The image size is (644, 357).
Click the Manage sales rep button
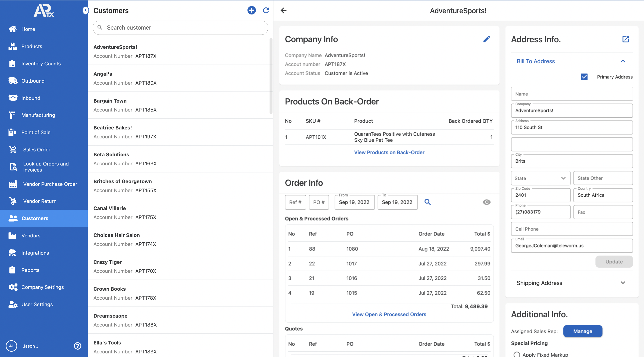coord(582,331)
